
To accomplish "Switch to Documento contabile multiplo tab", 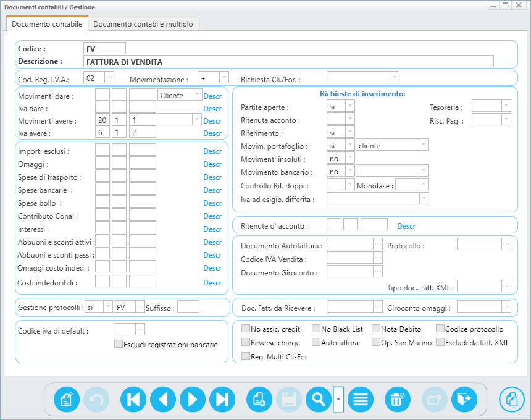I will 143,24.
